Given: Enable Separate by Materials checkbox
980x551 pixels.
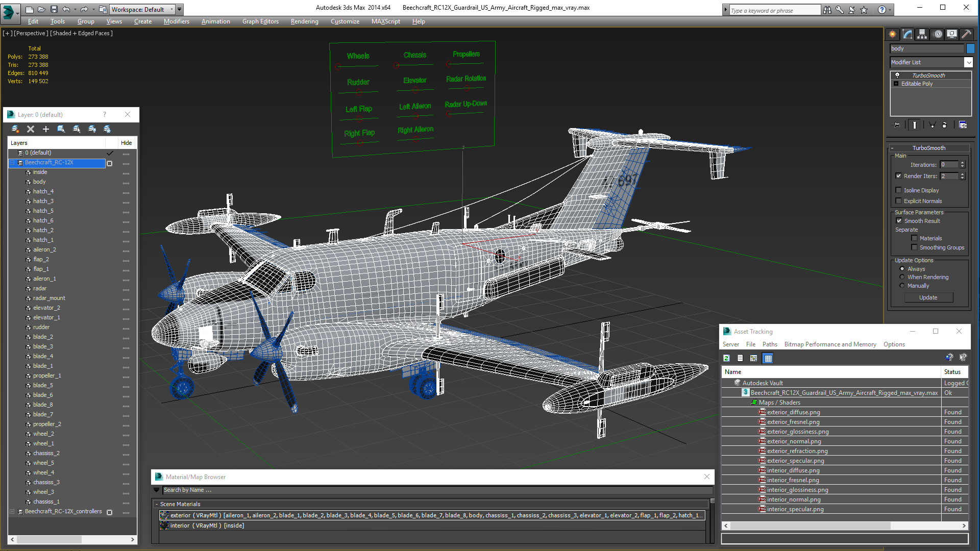Looking at the screenshot, I should point(914,238).
